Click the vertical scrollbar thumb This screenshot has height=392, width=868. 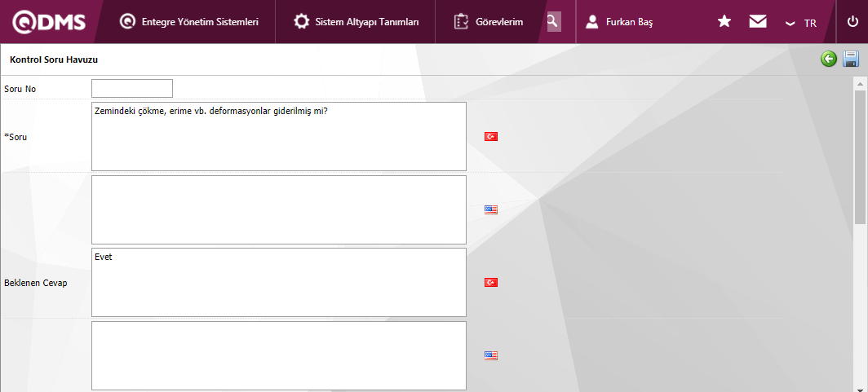860,157
